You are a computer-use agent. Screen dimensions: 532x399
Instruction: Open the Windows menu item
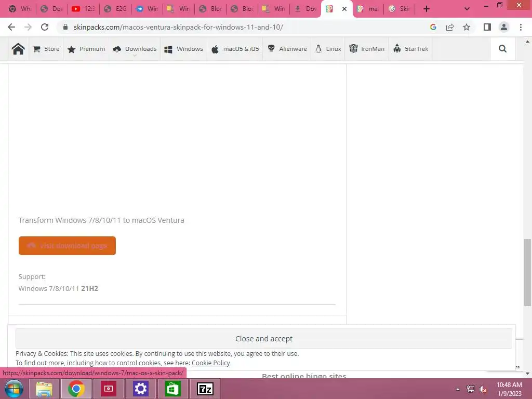(183, 49)
